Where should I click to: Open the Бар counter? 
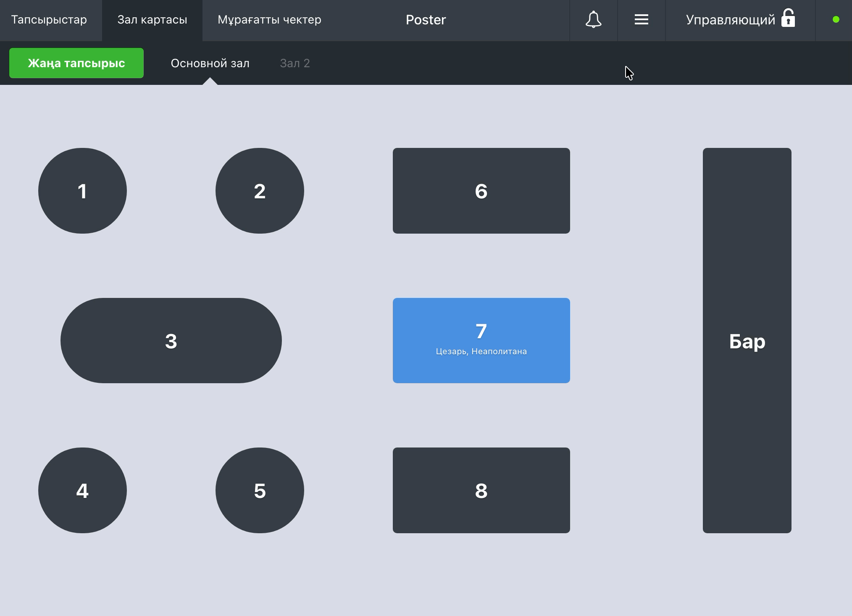[x=747, y=340]
